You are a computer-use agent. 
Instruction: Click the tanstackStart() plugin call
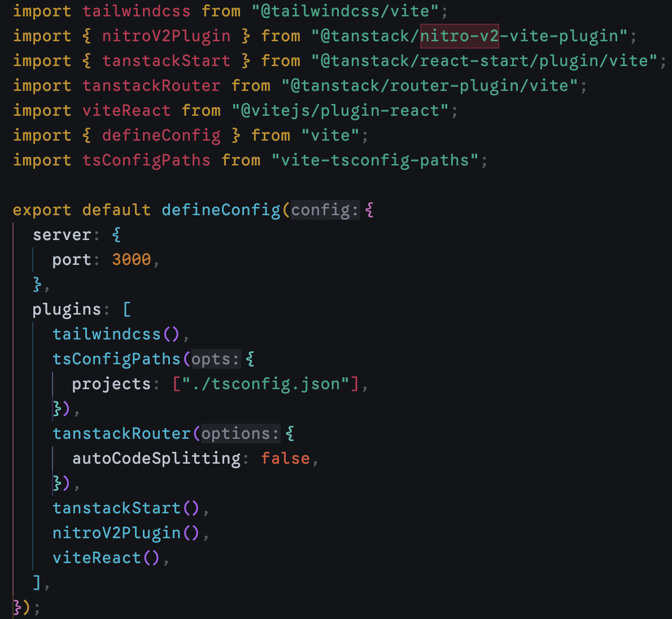[x=126, y=508]
